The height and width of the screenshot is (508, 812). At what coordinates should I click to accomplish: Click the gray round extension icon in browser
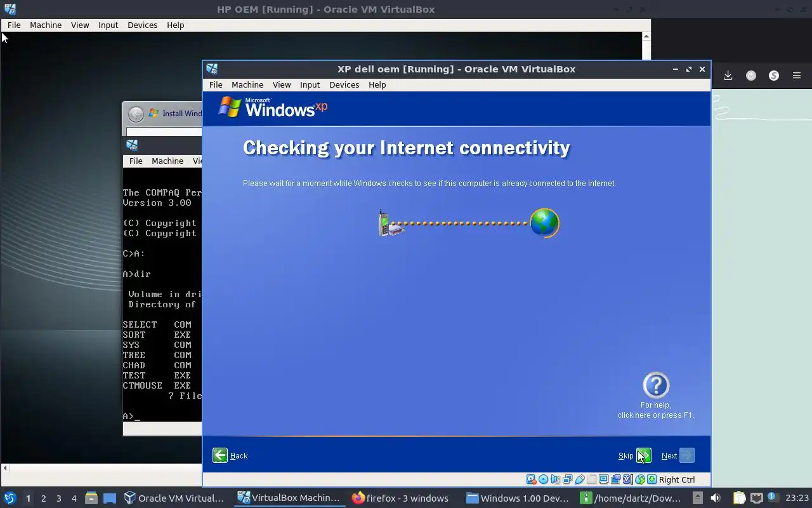(751, 76)
